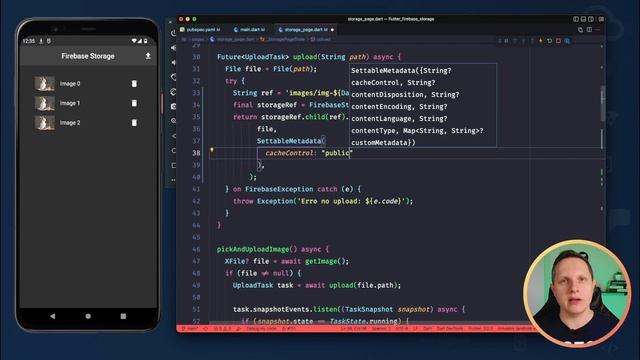Click line number 38 in the gutter
640x360 pixels.
tap(196, 153)
